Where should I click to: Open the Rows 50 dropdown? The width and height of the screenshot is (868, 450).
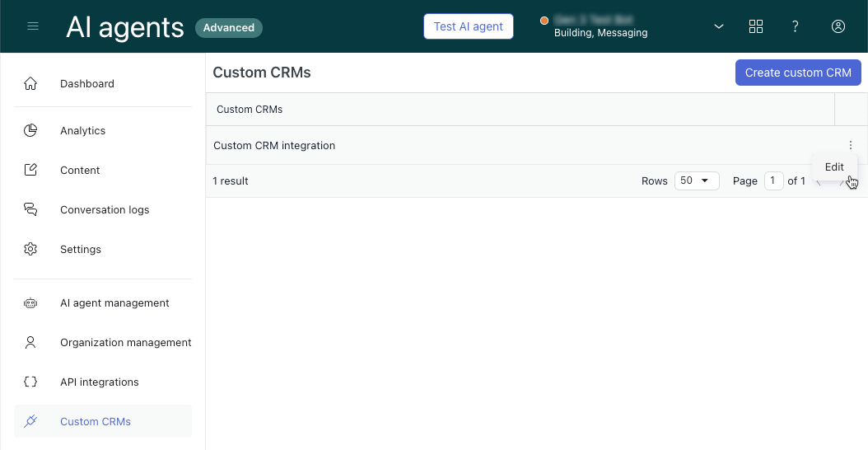697,180
